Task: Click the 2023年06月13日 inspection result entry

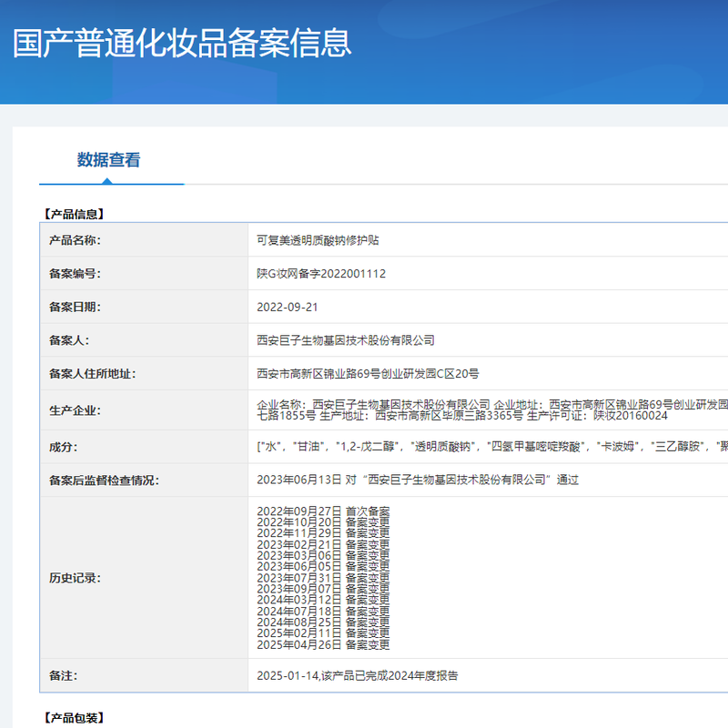Action: (418, 480)
